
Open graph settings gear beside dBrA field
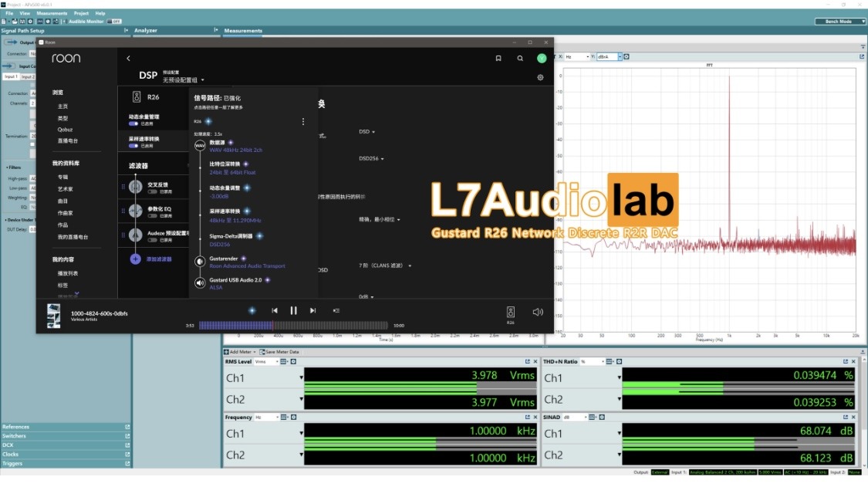pos(627,56)
